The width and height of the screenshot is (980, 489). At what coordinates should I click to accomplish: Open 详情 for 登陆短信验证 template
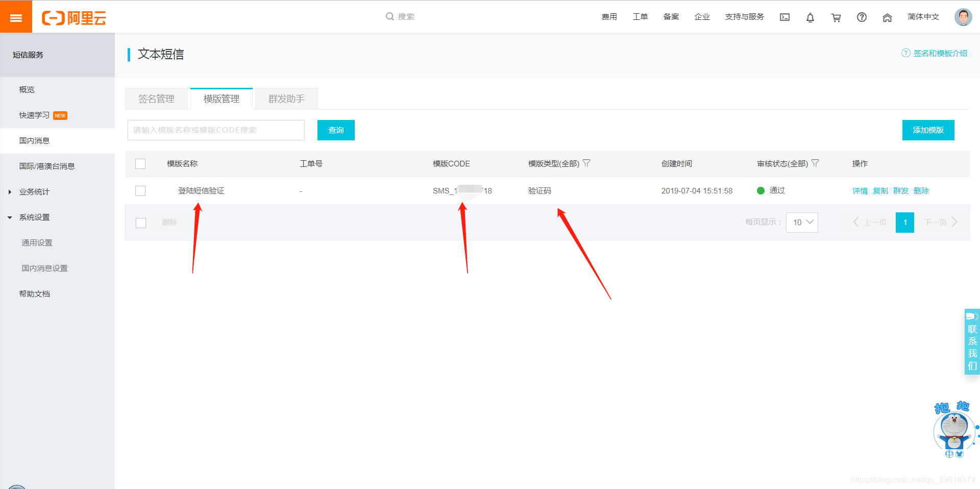pyautogui.click(x=860, y=190)
